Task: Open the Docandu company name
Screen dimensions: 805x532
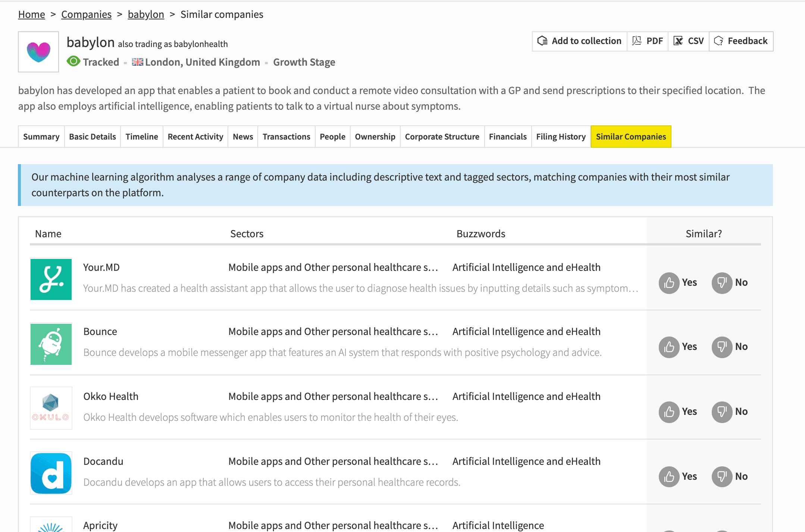Action: [103, 461]
